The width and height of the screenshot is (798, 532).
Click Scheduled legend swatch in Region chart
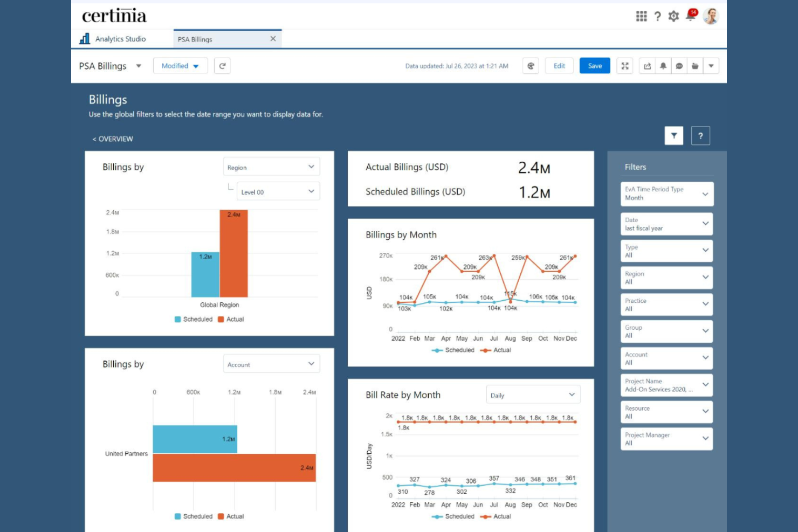tap(178, 319)
